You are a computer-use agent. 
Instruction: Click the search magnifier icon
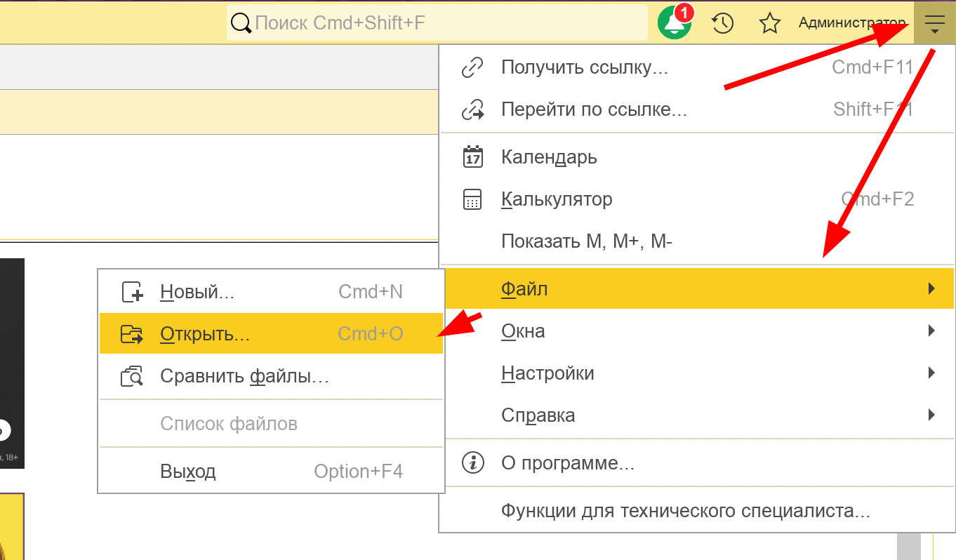click(241, 23)
